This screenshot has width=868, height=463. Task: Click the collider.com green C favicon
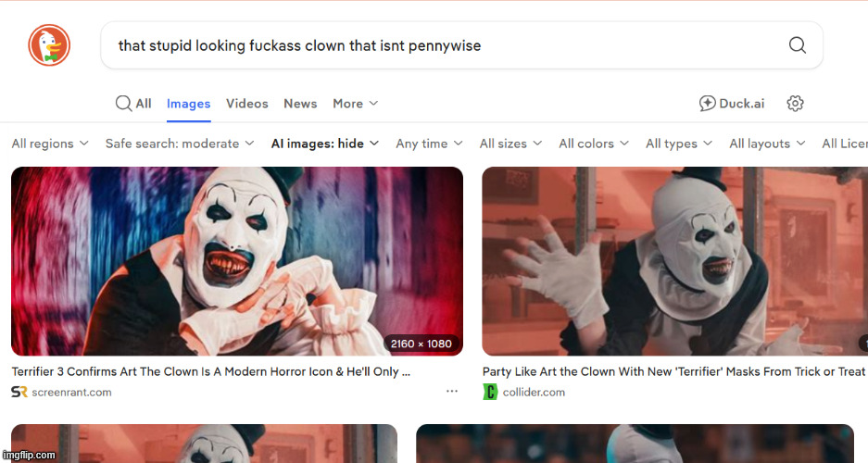click(x=490, y=393)
